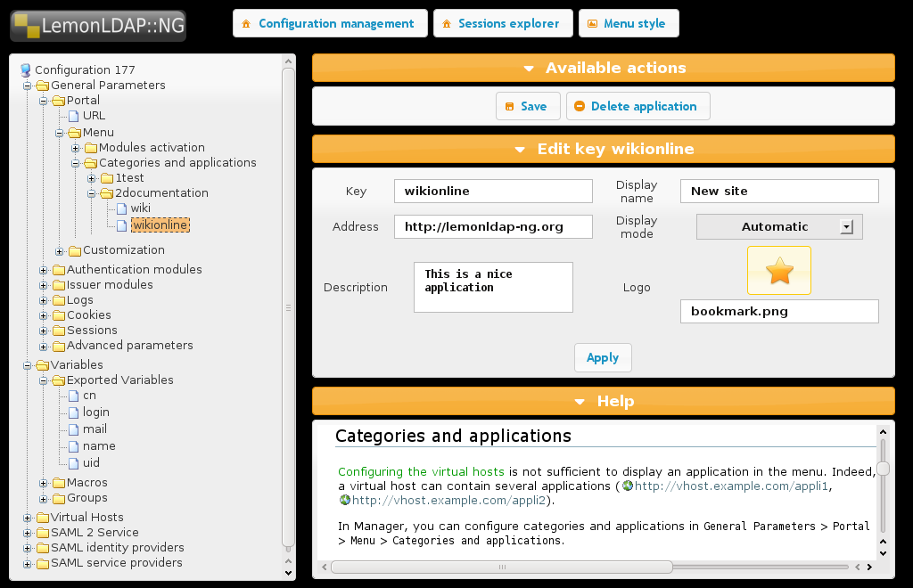Select the uid variable icon
This screenshot has width=913, height=588.
pyautogui.click(x=74, y=463)
